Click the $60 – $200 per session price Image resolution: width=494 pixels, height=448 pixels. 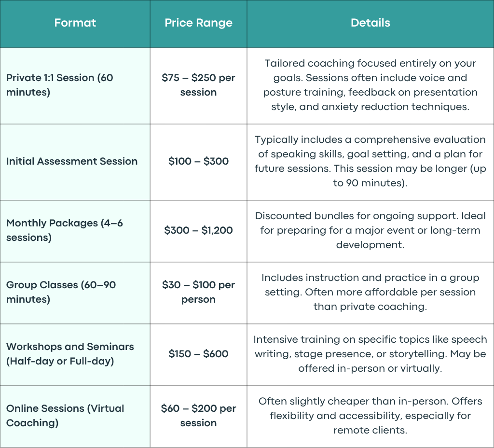[198, 416]
